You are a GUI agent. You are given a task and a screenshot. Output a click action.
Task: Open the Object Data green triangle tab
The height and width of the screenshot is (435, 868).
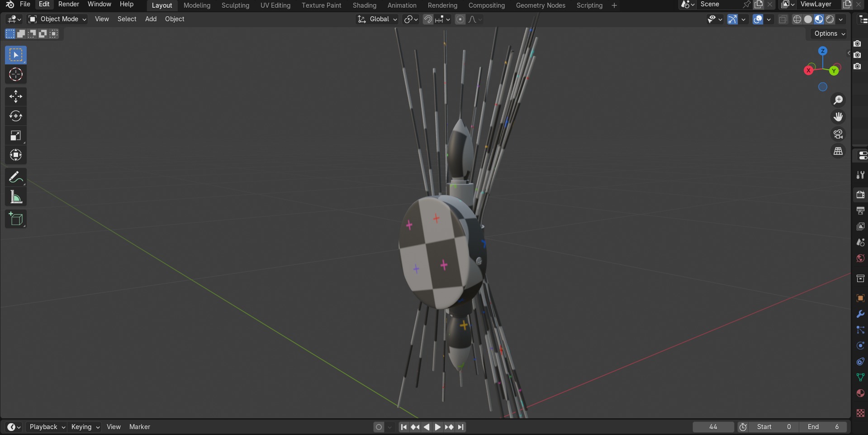pos(860,378)
